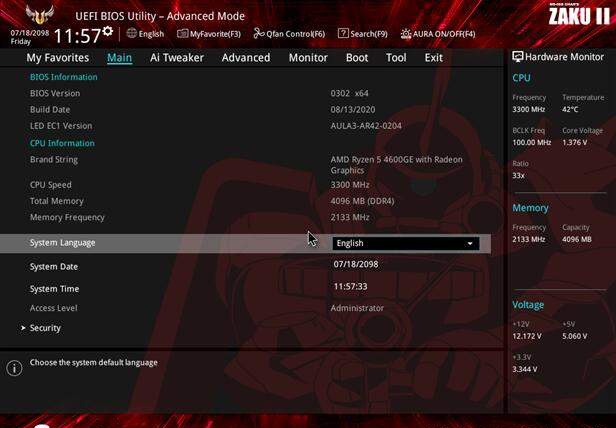Click the System Language dropdown arrow
Screen dimensions: 616x428
470,244
